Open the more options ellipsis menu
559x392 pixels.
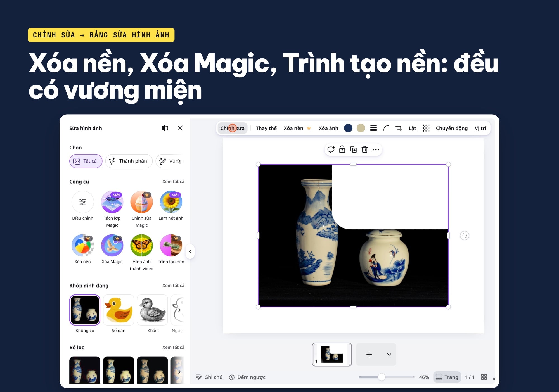pos(376,149)
